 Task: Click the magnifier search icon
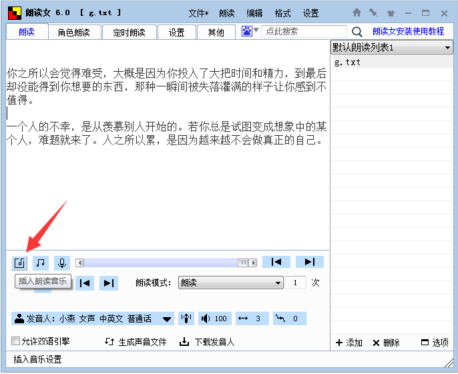[x=357, y=32]
